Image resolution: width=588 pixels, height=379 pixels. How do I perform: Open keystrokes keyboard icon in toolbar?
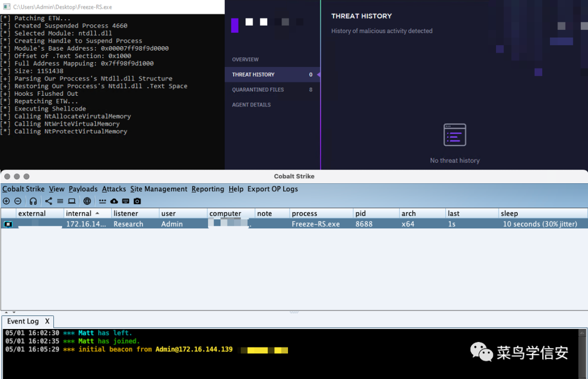(x=126, y=201)
